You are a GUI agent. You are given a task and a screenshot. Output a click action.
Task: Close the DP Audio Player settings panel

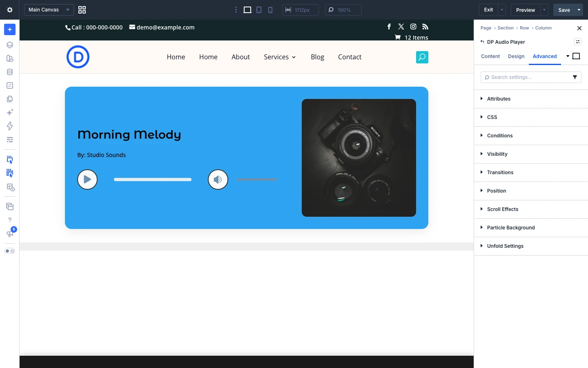[579, 28]
